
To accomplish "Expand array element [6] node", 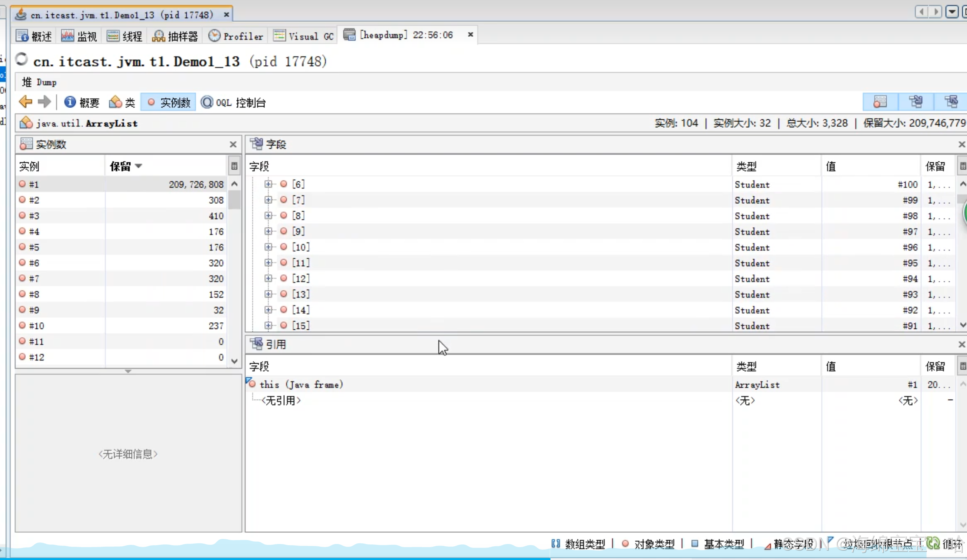I will click(268, 184).
